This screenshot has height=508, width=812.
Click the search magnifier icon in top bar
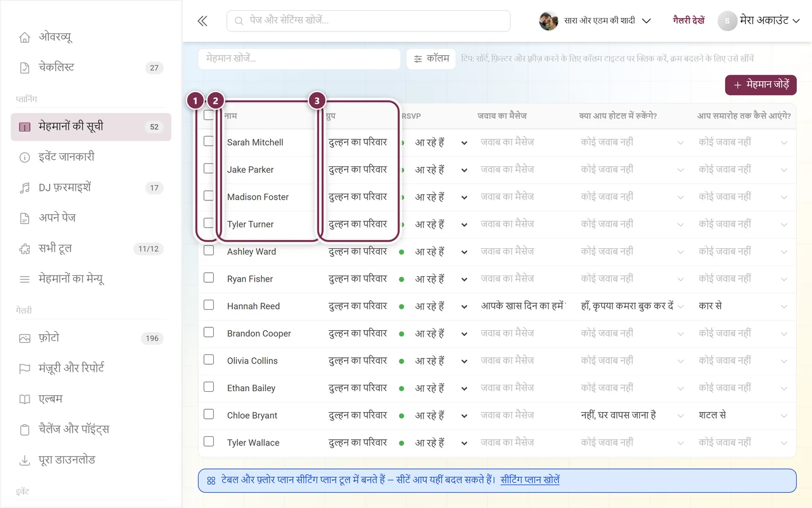[x=239, y=21]
